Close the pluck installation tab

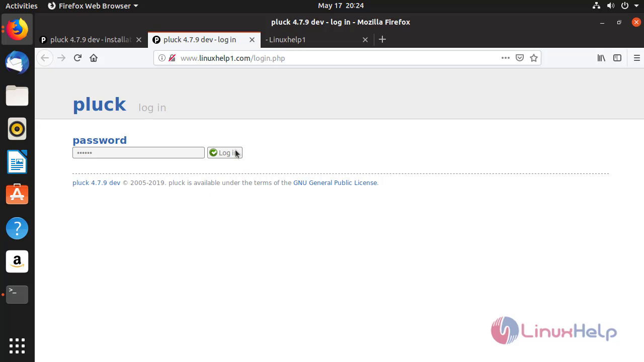click(139, 40)
